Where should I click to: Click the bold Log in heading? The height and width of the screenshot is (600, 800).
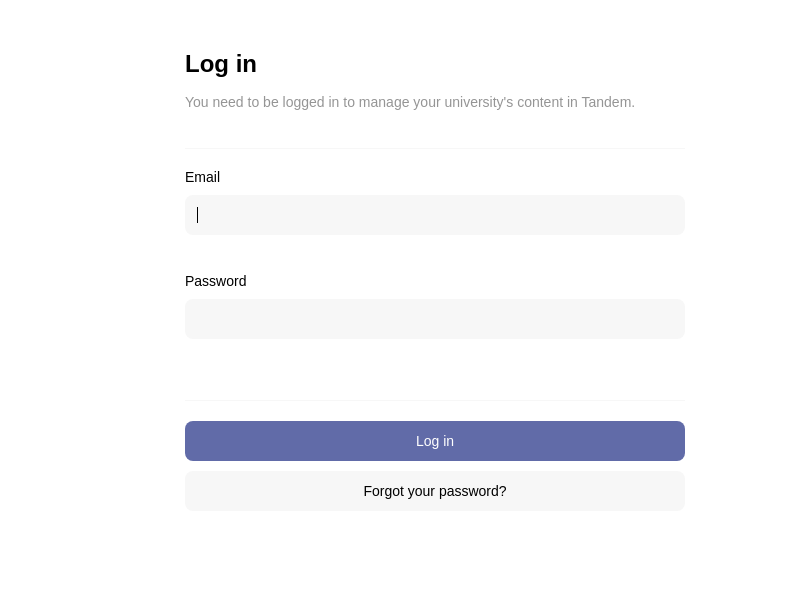(x=221, y=64)
